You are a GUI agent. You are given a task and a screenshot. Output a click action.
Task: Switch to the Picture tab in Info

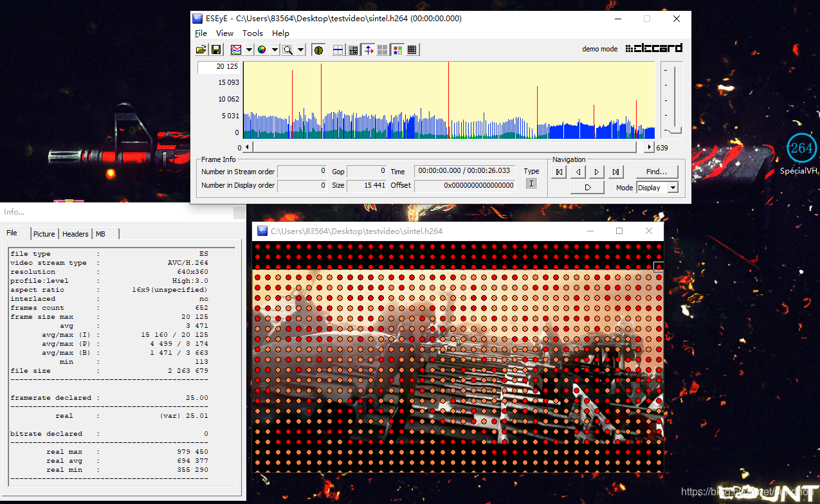coord(44,234)
